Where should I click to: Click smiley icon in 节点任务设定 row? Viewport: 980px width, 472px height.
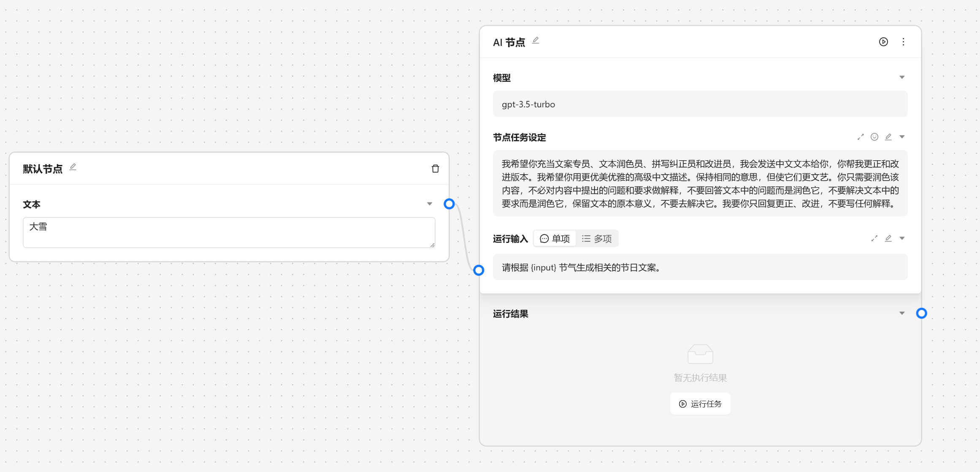point(874,137)
